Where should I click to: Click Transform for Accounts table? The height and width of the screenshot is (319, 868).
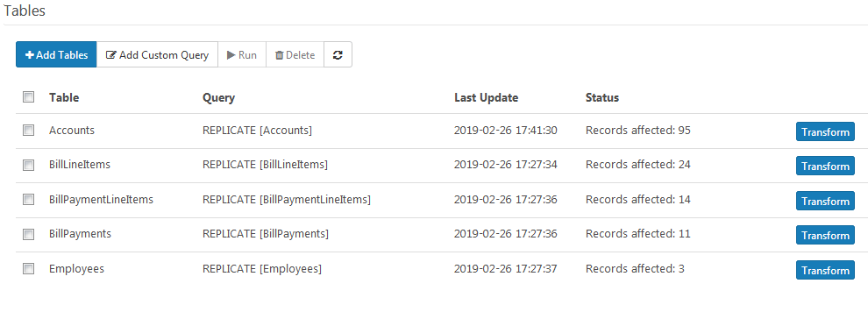point(825,131)
